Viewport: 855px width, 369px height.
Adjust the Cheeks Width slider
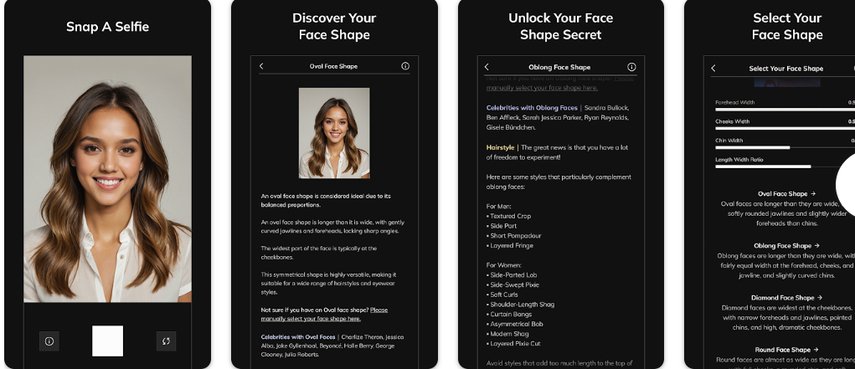785,129
